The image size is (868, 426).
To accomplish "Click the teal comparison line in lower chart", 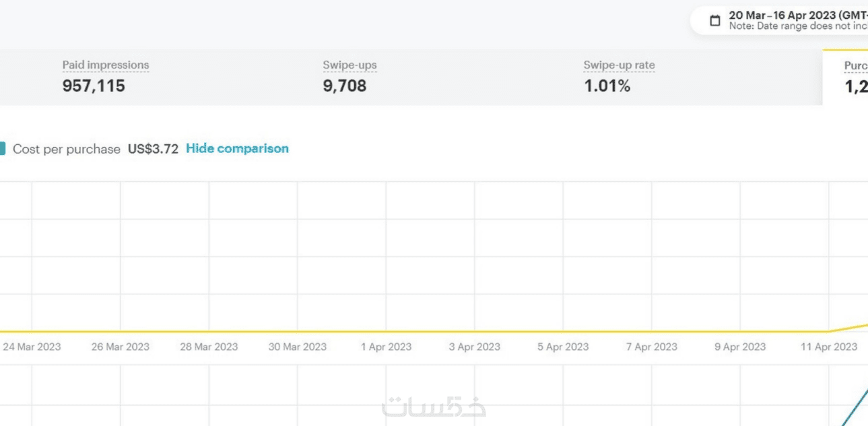I will tap(853, 406).
